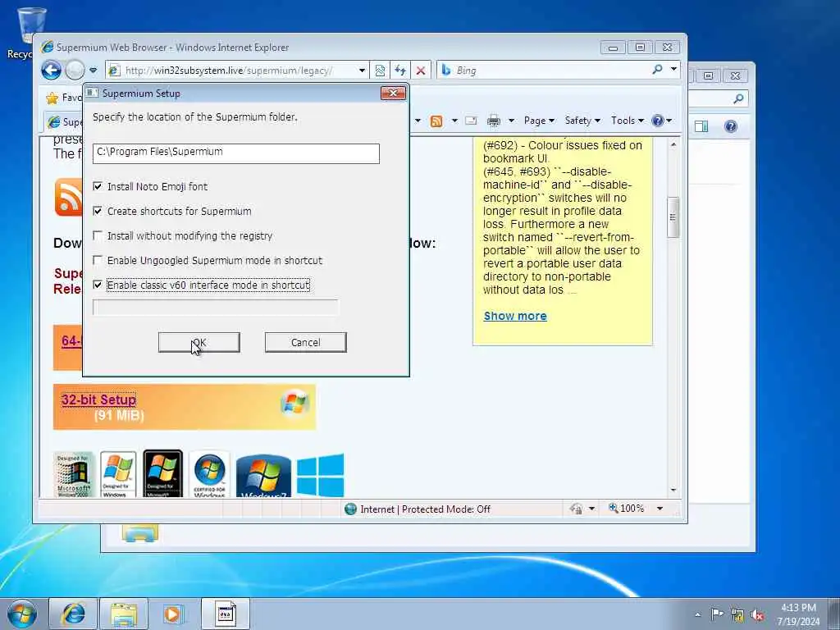Close the Supermium Setup dialog
The height and width of the screenshot is (630, 840).
pos(393,94)
